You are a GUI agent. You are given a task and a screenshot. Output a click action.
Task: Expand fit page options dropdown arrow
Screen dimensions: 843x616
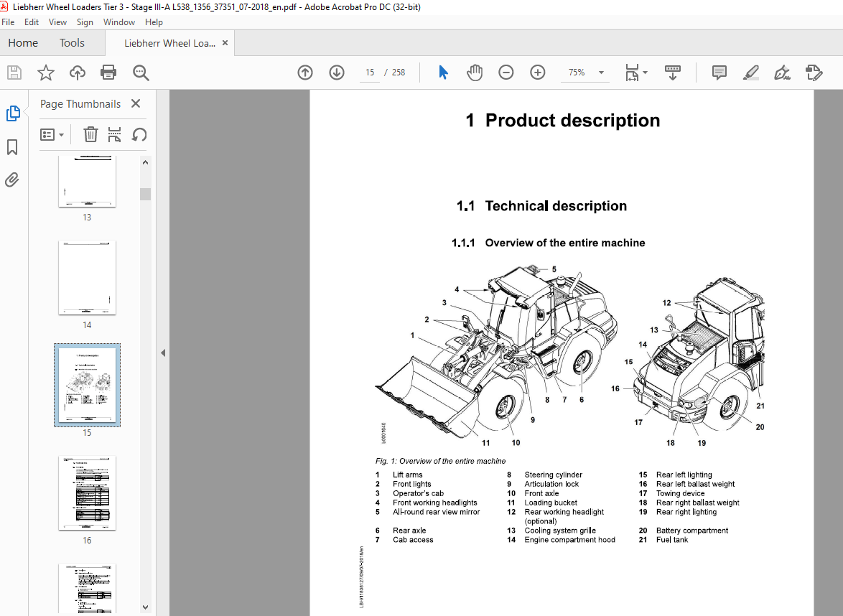645,73
